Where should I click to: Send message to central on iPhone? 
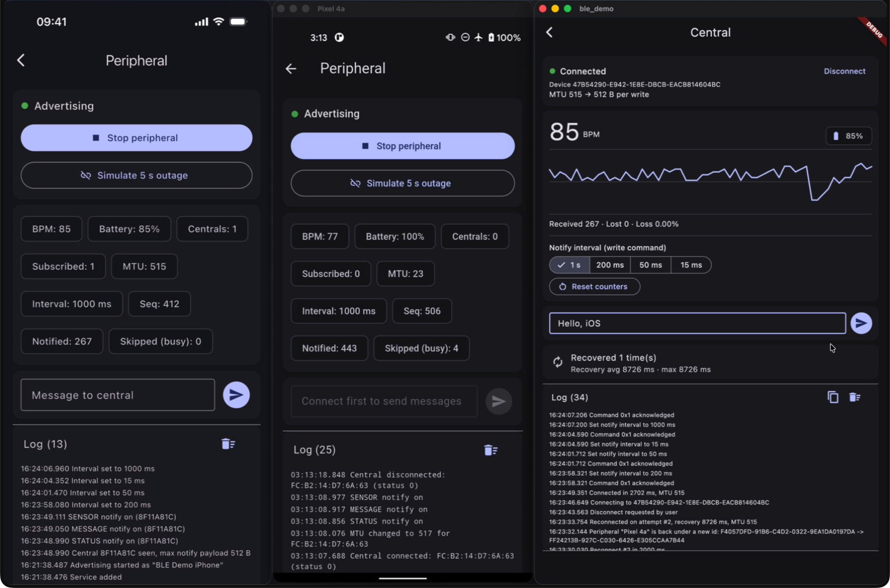pos(236,395)
